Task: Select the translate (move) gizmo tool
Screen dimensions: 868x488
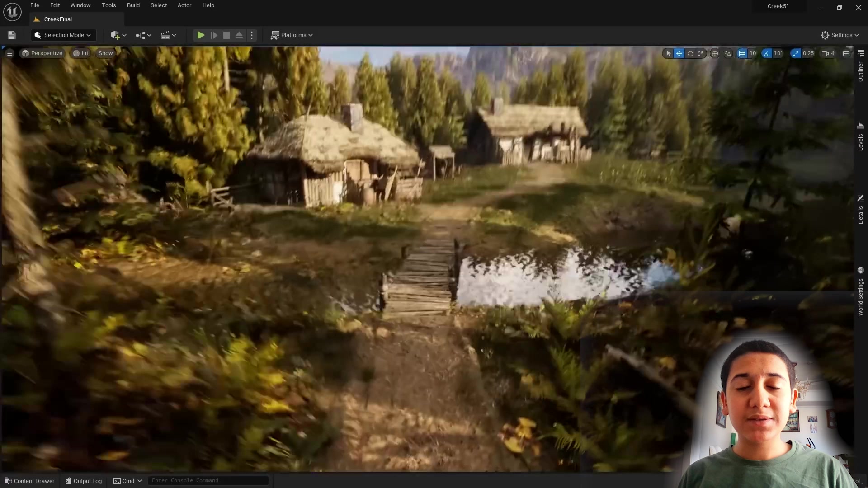Action: click(x=679, y=53)
